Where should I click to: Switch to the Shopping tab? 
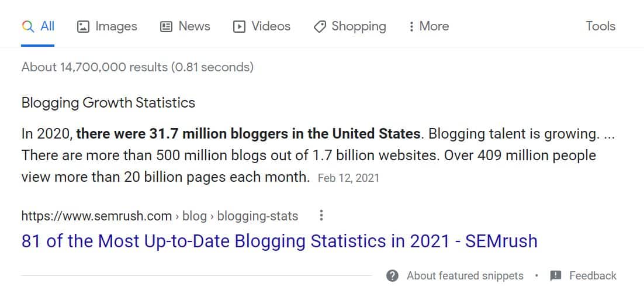click(x=349, y=27)
